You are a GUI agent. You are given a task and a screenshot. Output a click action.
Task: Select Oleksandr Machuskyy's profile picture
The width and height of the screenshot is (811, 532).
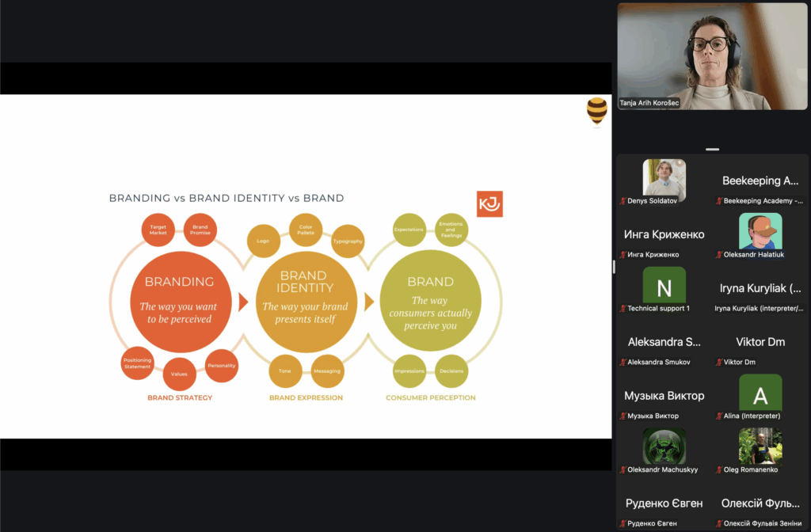[664, 446]
